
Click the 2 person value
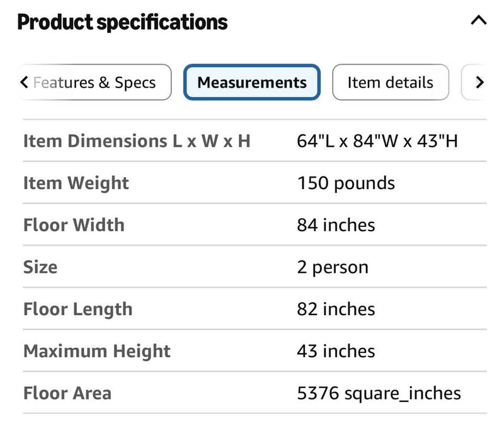tap(333, 267)
